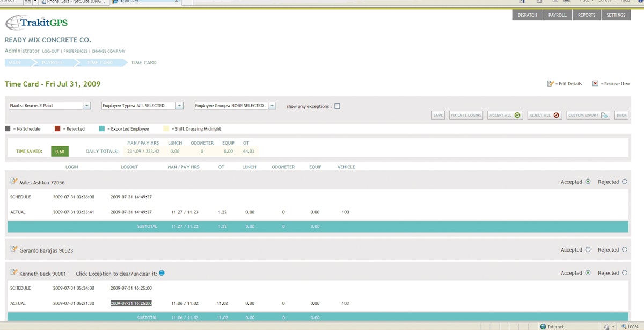
Task: Select Accepted for Gerardo Barajas
Action: coord(588,249)
